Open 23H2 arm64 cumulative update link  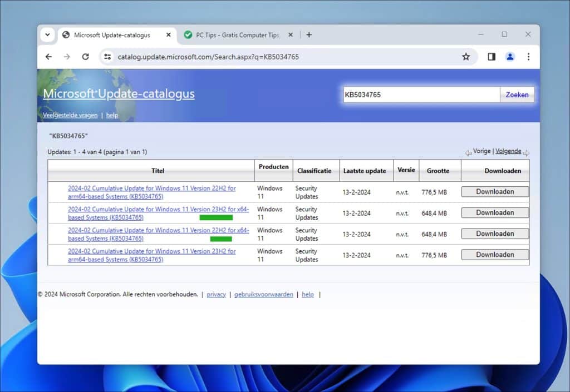coord(151,255)
